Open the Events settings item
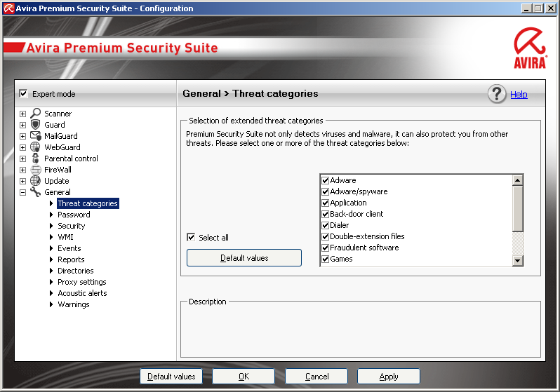The width and height of the screenshot is (560, 392). coord(69,248)
